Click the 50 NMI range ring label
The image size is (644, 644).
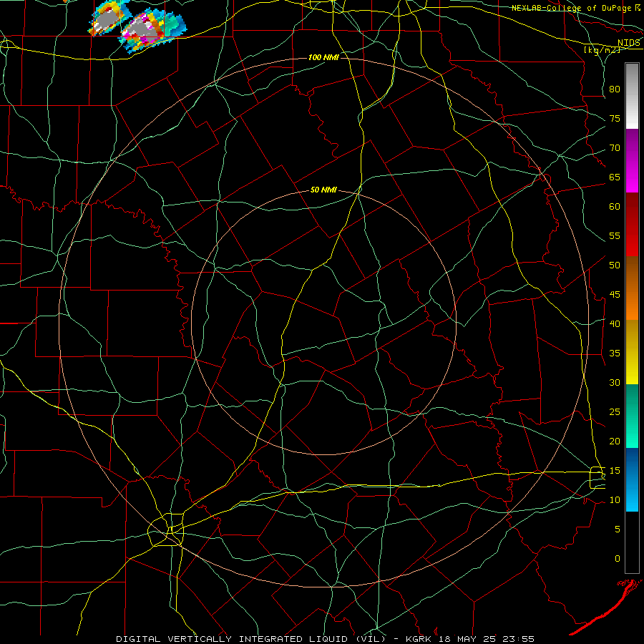(x=323, y=190)
